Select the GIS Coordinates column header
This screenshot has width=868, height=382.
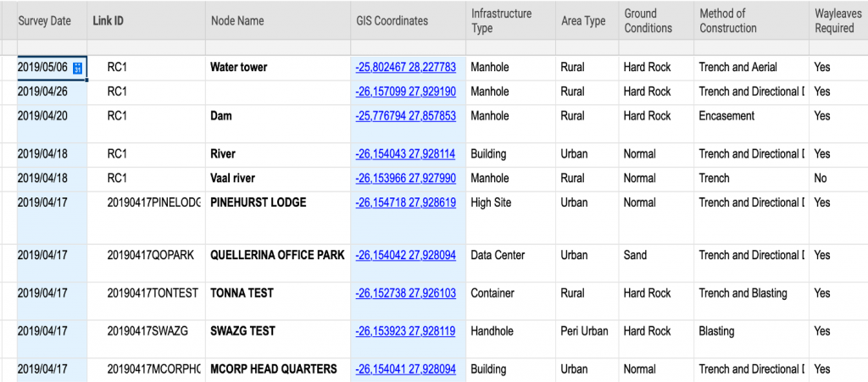pos(392,20)
